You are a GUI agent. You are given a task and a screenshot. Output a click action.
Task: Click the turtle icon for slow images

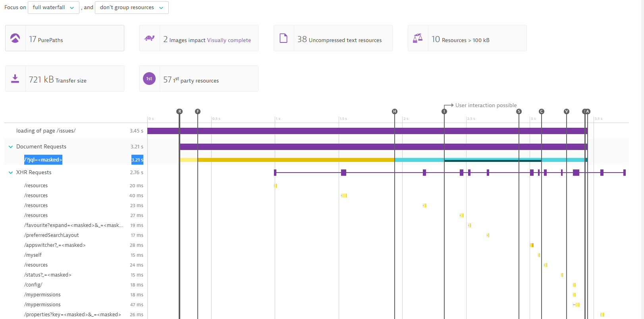[x=150, y=38]
